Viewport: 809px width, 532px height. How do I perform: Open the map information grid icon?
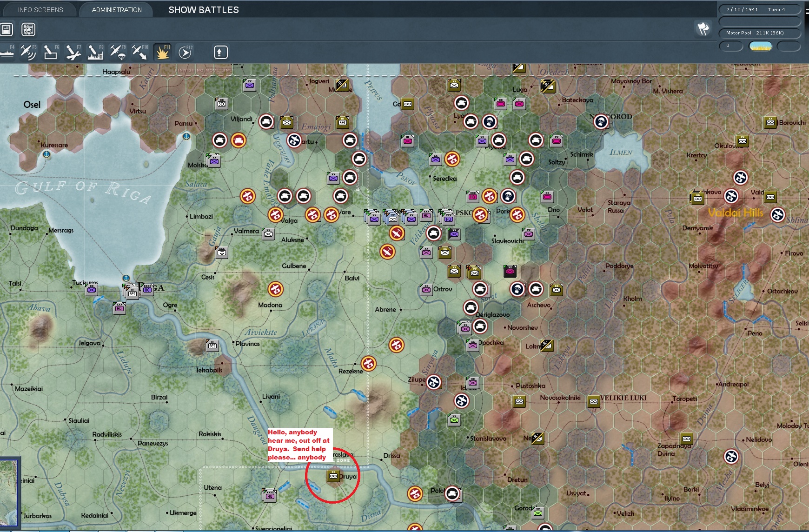point(28,30)
